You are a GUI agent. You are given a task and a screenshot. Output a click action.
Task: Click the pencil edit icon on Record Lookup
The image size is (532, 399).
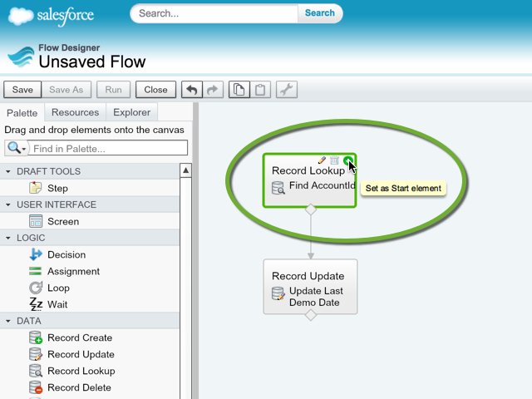322,160
